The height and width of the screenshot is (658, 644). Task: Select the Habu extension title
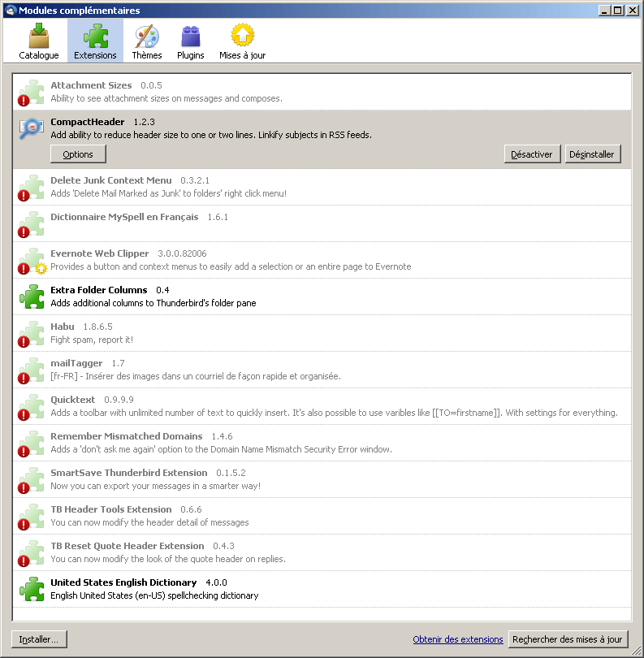(x=63, y=327)
